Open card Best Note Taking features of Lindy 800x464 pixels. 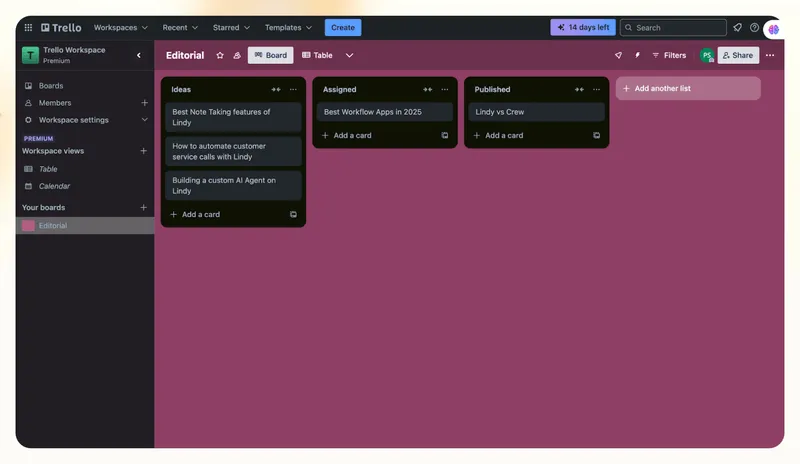pos(233,117)
